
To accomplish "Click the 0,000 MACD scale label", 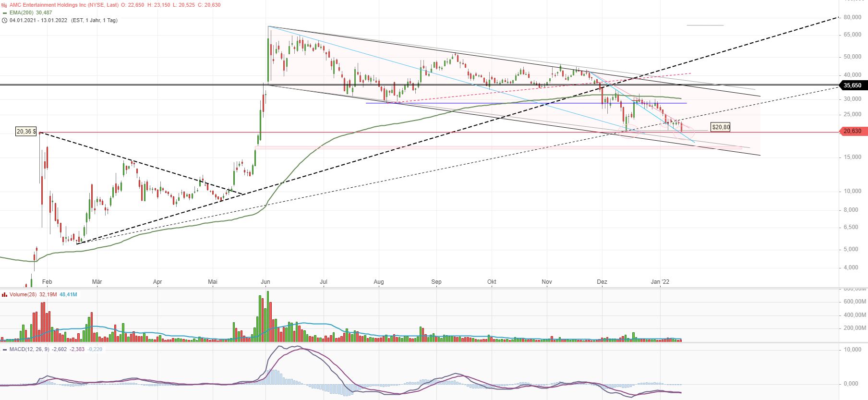I will pyautogui.click(x=851, y=384).
